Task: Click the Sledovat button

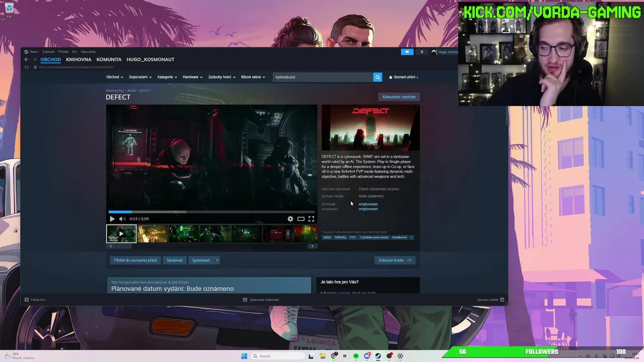Action: click(x=175, y=260)
